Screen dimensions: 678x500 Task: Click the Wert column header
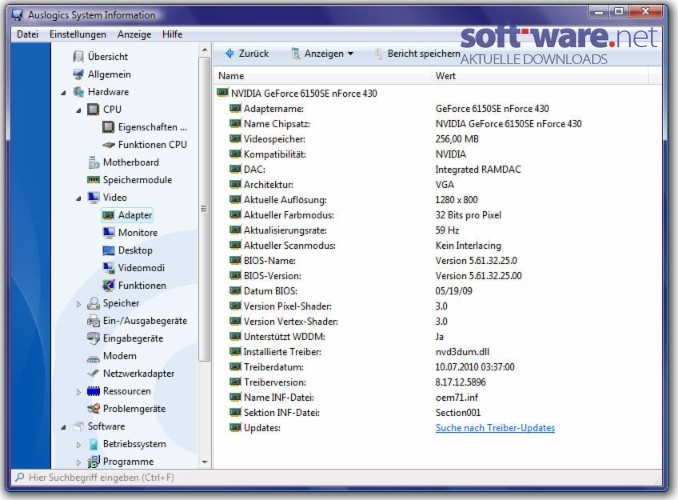(540, 76)
